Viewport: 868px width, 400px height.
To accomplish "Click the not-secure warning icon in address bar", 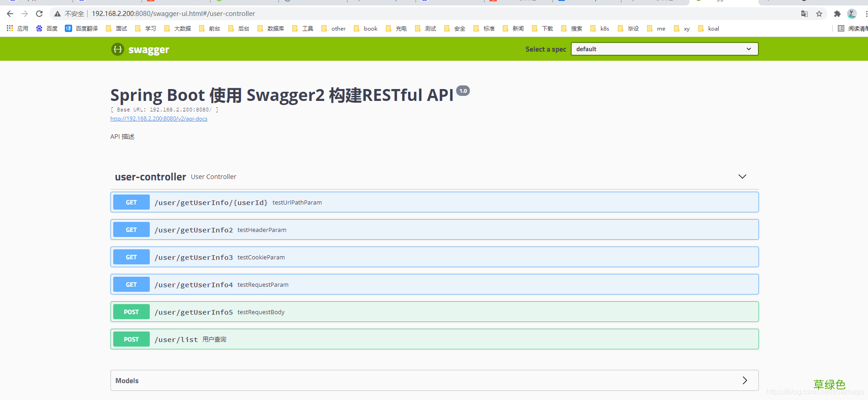I will 58,14.
